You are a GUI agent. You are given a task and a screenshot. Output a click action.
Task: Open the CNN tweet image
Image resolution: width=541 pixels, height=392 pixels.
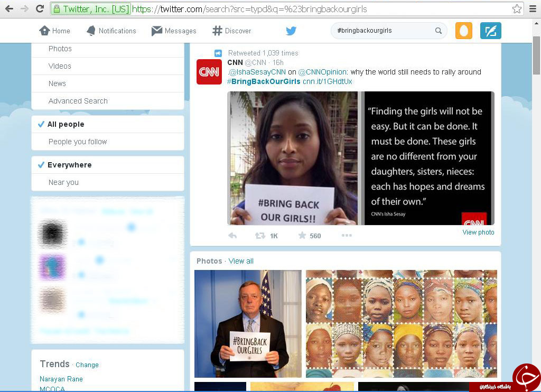pyautogui.click(x=360, y=158)
